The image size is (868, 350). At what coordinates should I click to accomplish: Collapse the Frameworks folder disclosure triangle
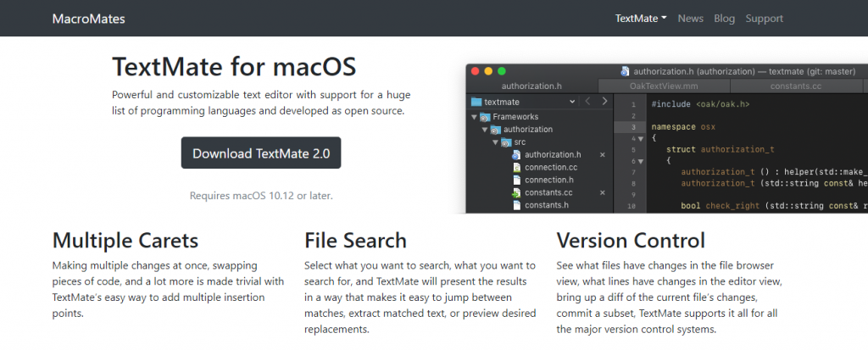tap(475, 117)
